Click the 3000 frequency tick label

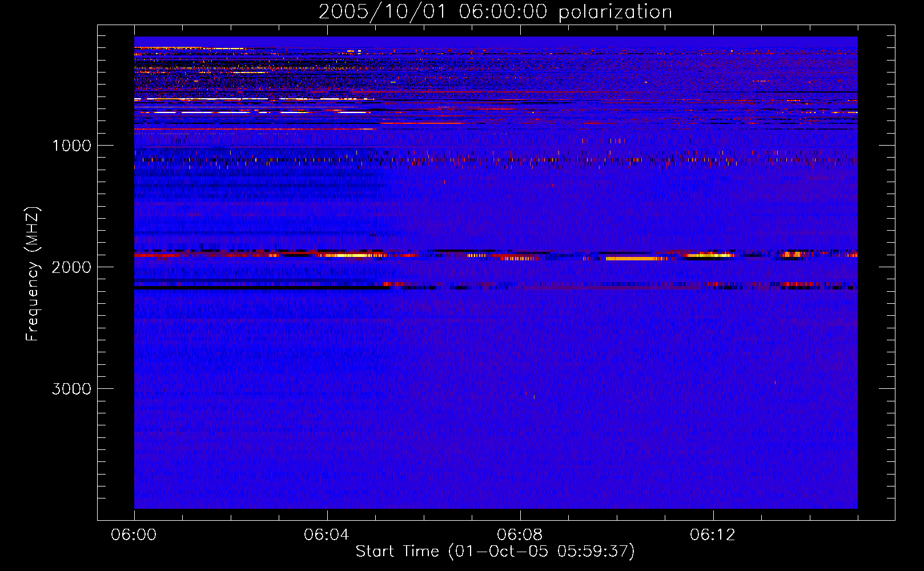click(x=71, y=389)
